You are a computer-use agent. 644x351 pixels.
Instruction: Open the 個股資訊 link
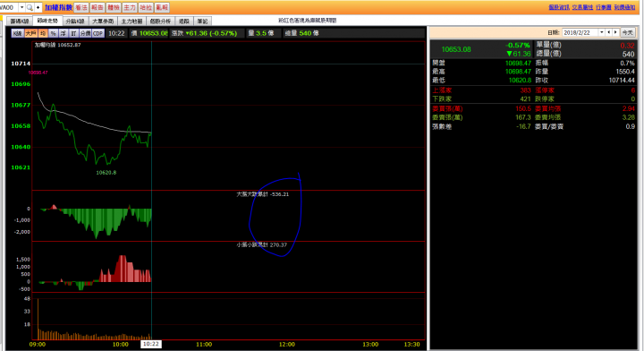[x=559, y=7]
